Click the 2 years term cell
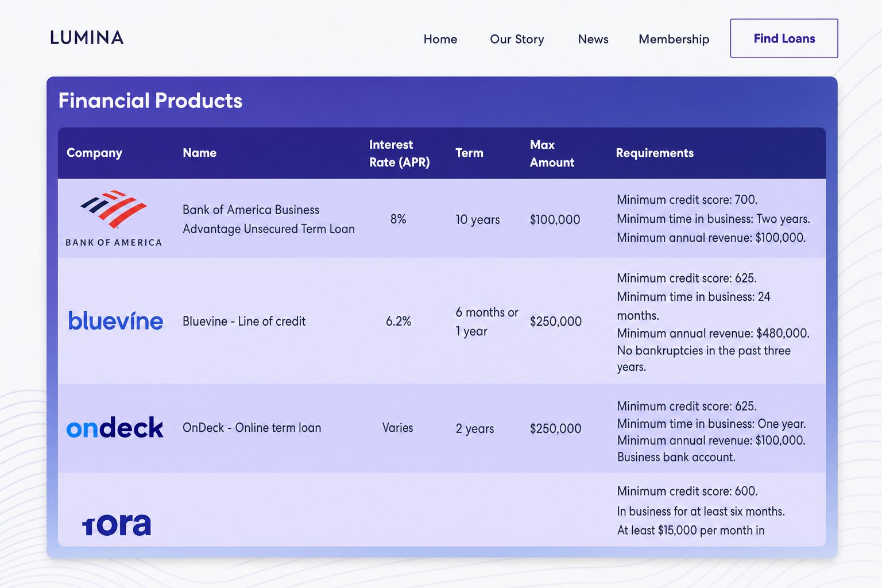 click(475, 428)
